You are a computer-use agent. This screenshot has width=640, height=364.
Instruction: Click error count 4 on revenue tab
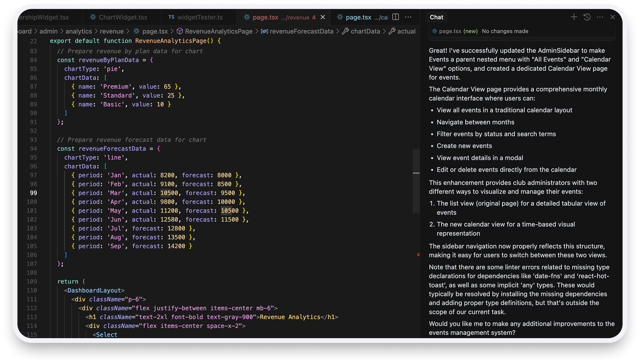pyautogui.click(x=314, y=17)
